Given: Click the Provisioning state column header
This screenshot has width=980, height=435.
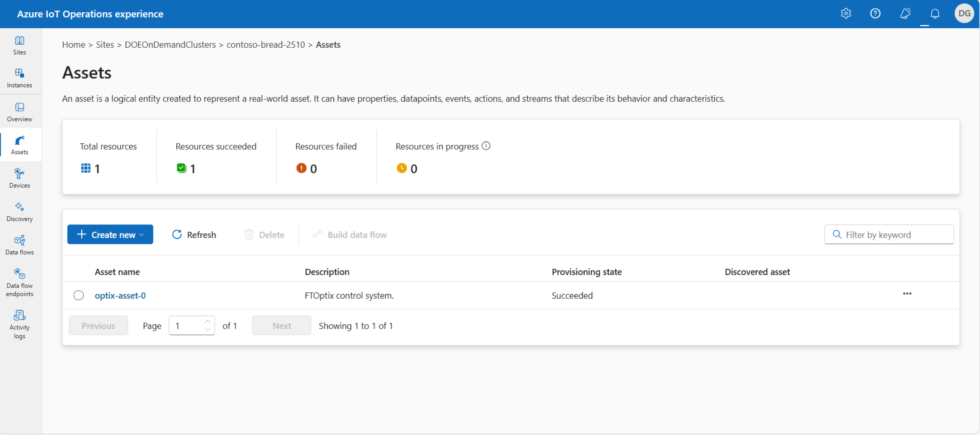Looking at the screenshot, I should coord(587,272).
